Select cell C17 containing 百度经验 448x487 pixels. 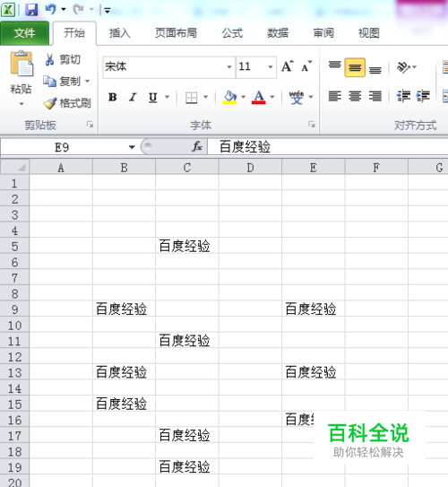[187, 435]
